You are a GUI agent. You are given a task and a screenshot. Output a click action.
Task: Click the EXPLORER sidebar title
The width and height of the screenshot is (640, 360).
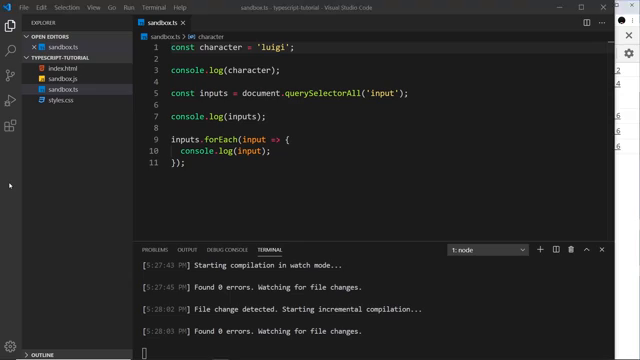pos(43,23)
